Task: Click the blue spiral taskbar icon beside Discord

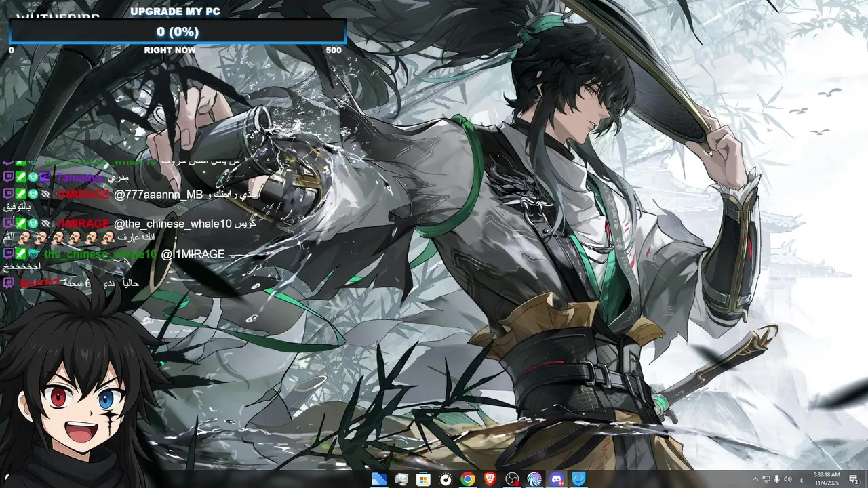Action: click(x=578, y=479)
